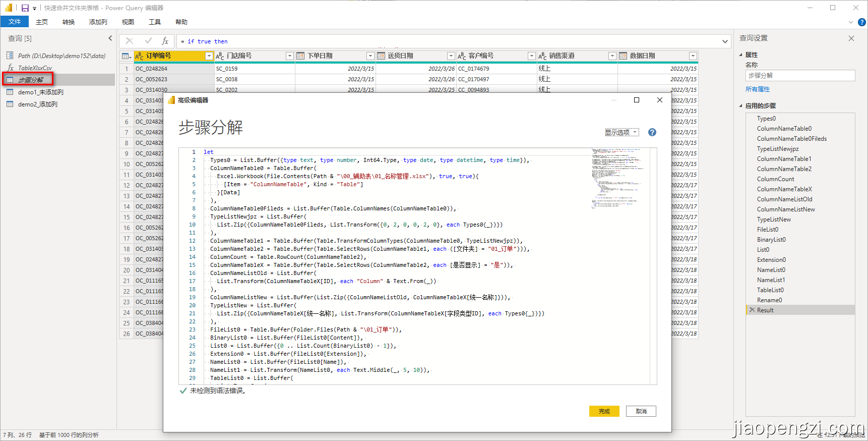Select the 步骤分解 query
This screenshot has height=441, width=868.
click(x=58, y=80)
